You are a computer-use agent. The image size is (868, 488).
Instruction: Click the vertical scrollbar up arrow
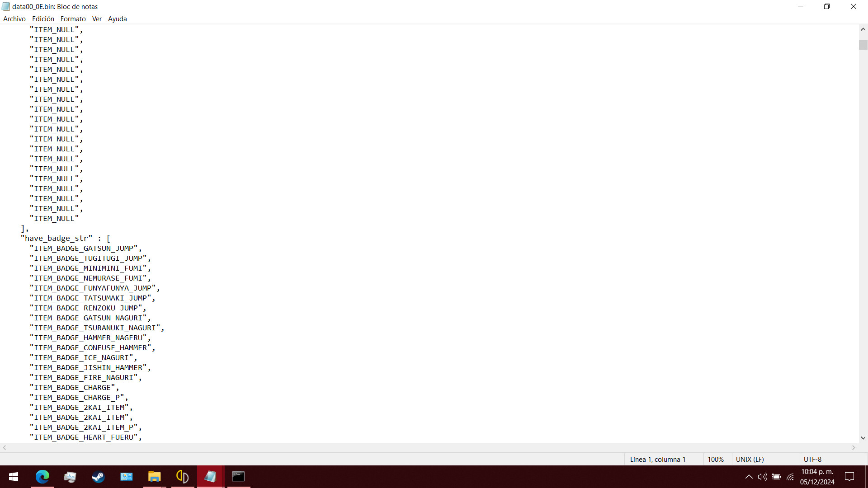pyautogui.click(x=863, y=29)
